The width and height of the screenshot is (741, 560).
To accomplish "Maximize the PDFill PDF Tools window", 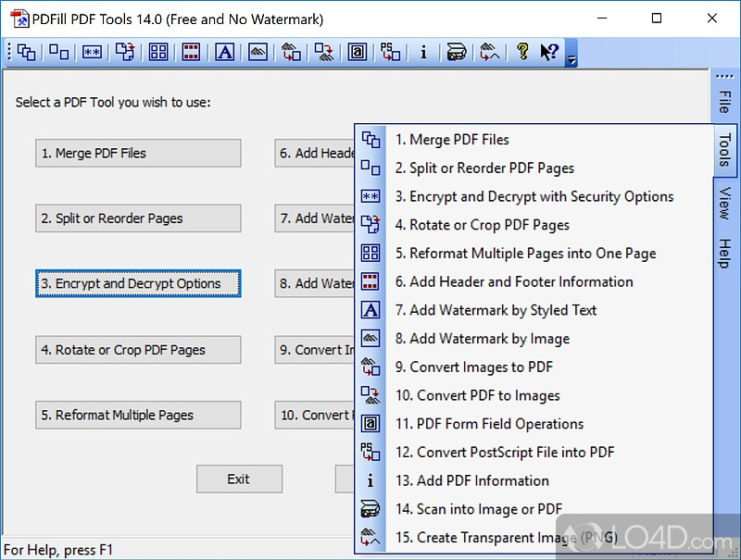I will [x=657, y=19].
